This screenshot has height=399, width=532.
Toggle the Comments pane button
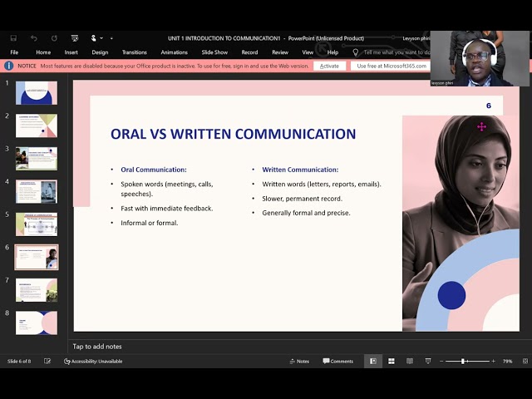point(338,362)
